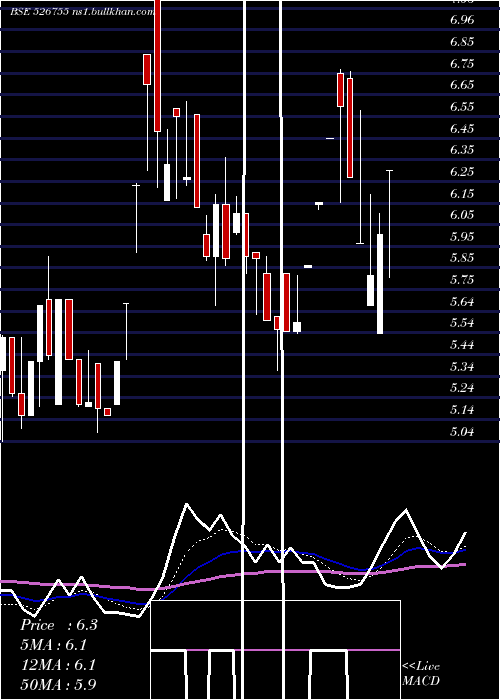Click the 6.45 price axis label
Screen dimensions: 500x700
(x=462, y=129)
